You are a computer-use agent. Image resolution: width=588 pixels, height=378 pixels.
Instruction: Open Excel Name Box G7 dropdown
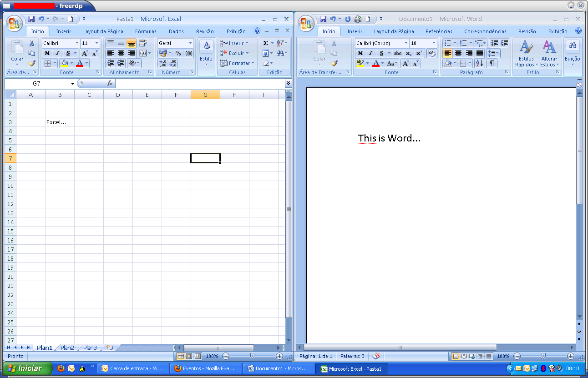click(x=72, y=84)
